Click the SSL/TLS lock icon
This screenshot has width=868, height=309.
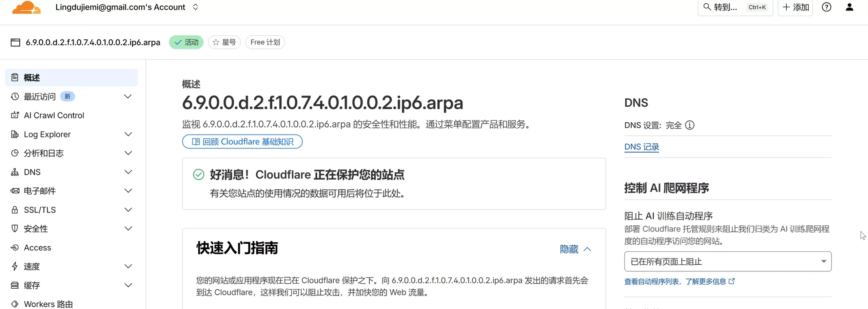click(x=15, y=210)
